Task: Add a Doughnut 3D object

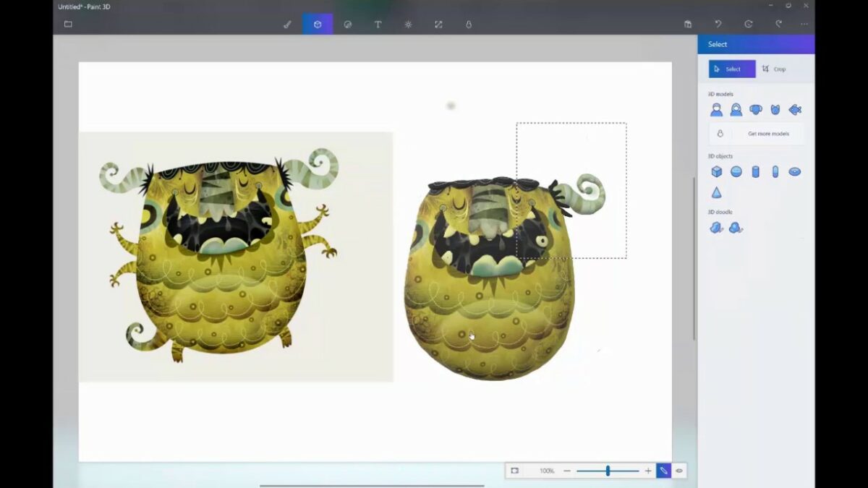Action: tap(795, 171)
